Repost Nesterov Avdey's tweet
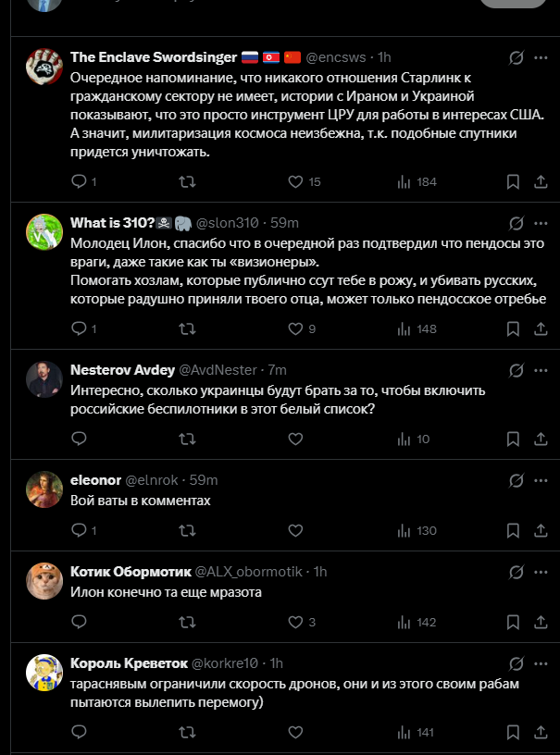Screen dimensions: 560x755 click(x=187, y=439)
